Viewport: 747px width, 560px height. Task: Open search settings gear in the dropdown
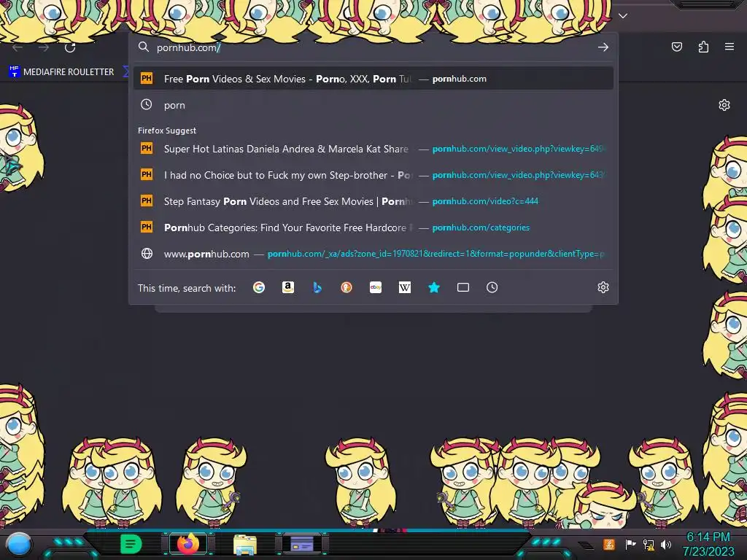tap(603, 287)
